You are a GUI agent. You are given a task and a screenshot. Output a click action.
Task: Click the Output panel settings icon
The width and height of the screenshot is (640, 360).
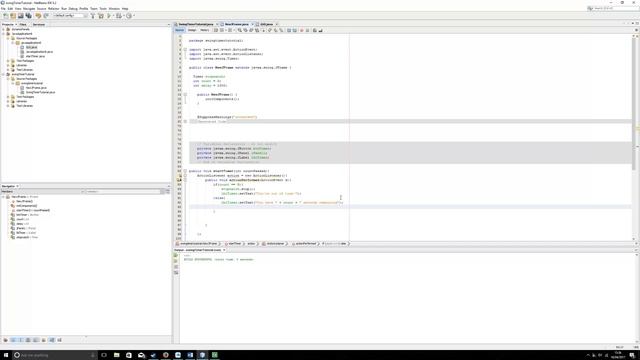(x=176, y=272)
